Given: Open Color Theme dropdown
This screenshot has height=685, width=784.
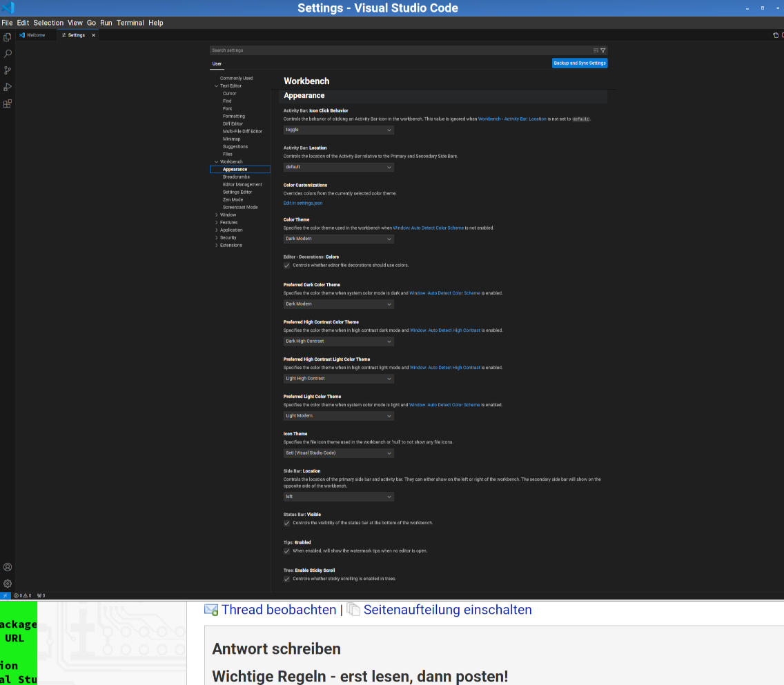Looking at the screenshot, I should 338,239.
